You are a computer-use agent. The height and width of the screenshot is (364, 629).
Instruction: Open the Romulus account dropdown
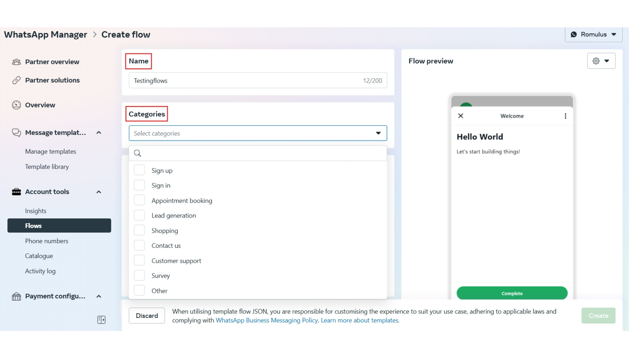click(x=593, y=34)
